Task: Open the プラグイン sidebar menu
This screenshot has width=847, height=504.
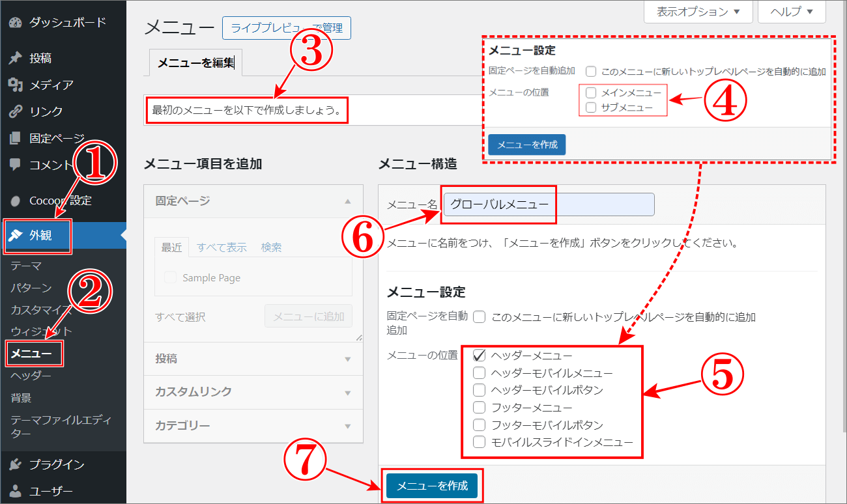Action: (x=63, y=464)
